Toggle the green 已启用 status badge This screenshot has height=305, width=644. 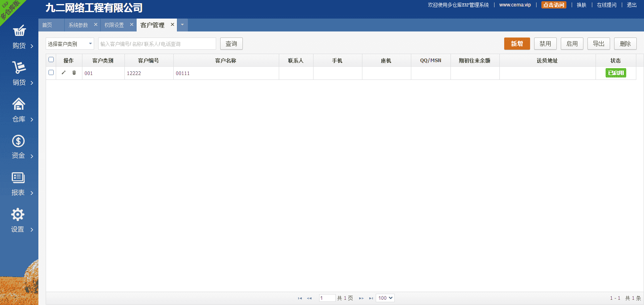[616, 73]
